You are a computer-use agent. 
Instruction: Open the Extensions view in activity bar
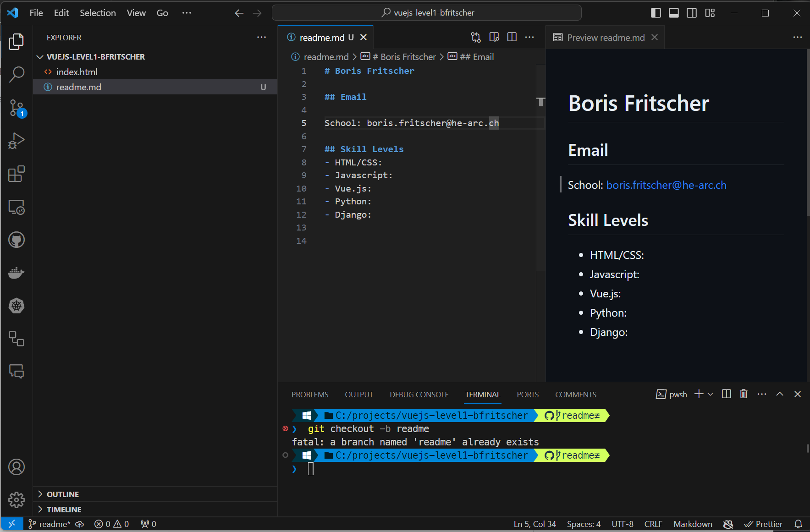click(17, 174)
